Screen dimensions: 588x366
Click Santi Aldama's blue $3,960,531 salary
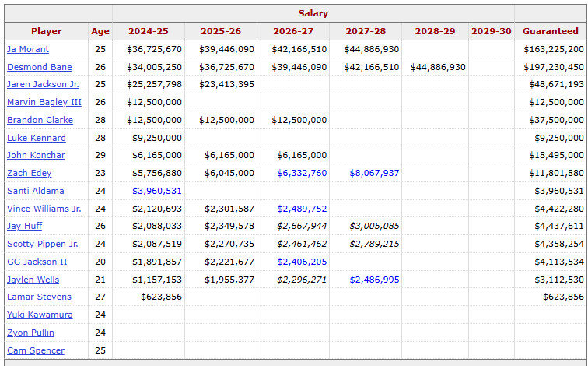(157, 191)
